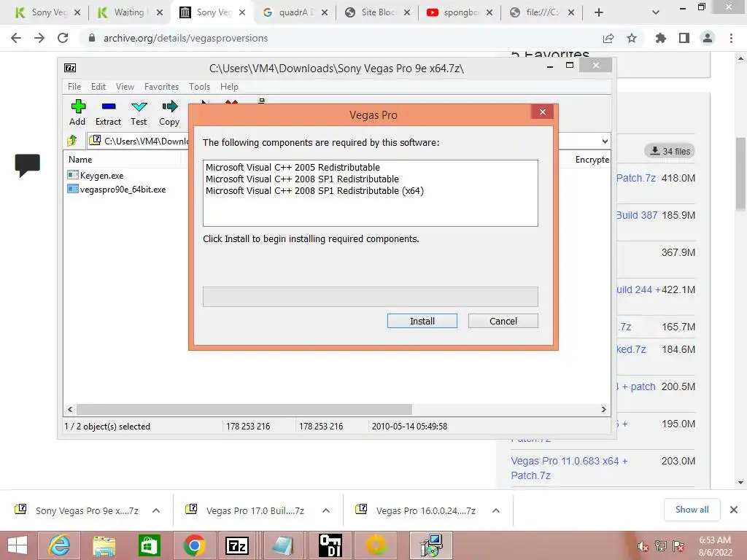
Task: Open menu for Sony Vegas Pro 9e download
Action: (156, 510)
